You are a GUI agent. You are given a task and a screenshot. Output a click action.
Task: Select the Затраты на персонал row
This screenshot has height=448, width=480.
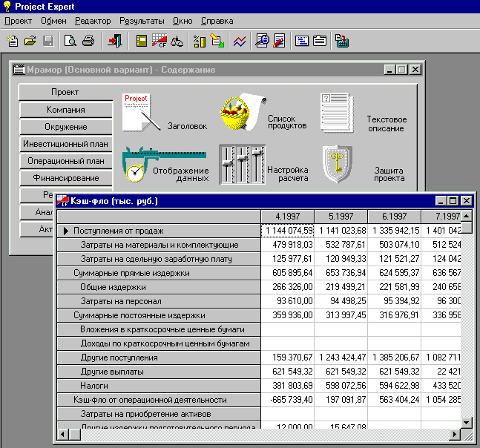tap(159, 301)
